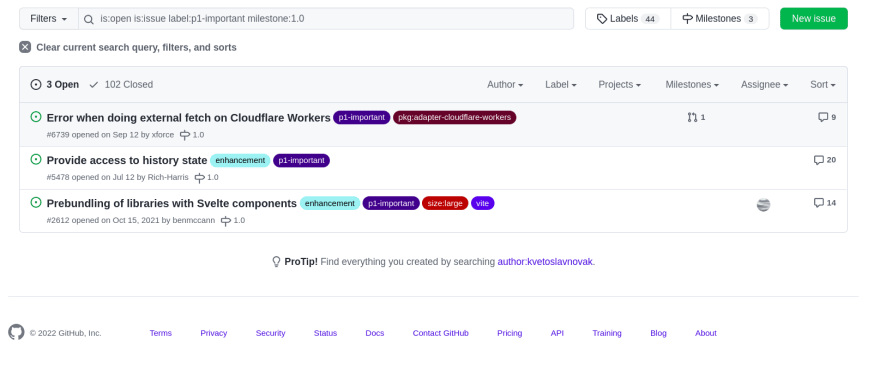Expand the Projects filter
The height and width of the screenshot is (374, 880).
click(620, 84)
